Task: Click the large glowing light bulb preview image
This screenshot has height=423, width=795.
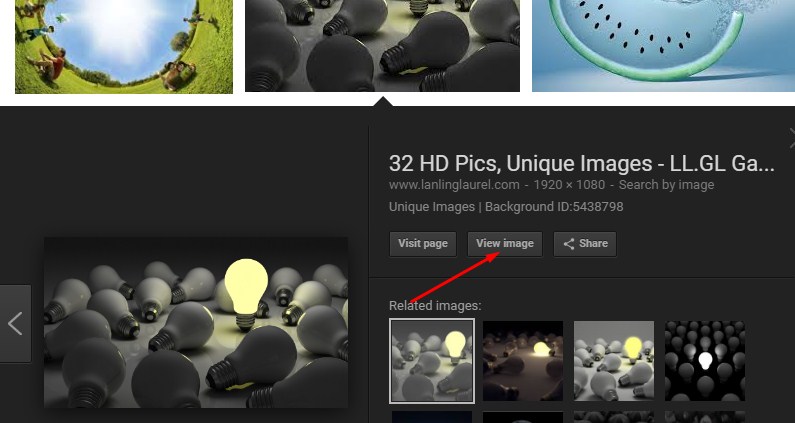Action: pos(196,322)
